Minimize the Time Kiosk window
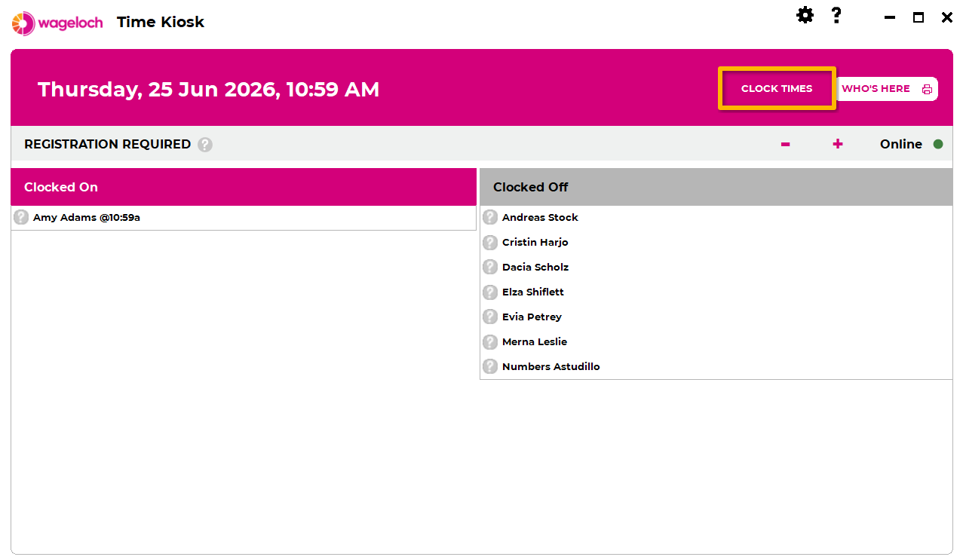This screenshot has width=963, height=560. [890, 17]
